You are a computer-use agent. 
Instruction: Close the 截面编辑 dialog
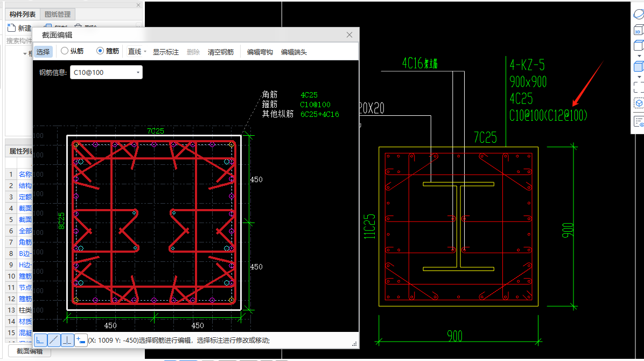[x=349, y=35]
